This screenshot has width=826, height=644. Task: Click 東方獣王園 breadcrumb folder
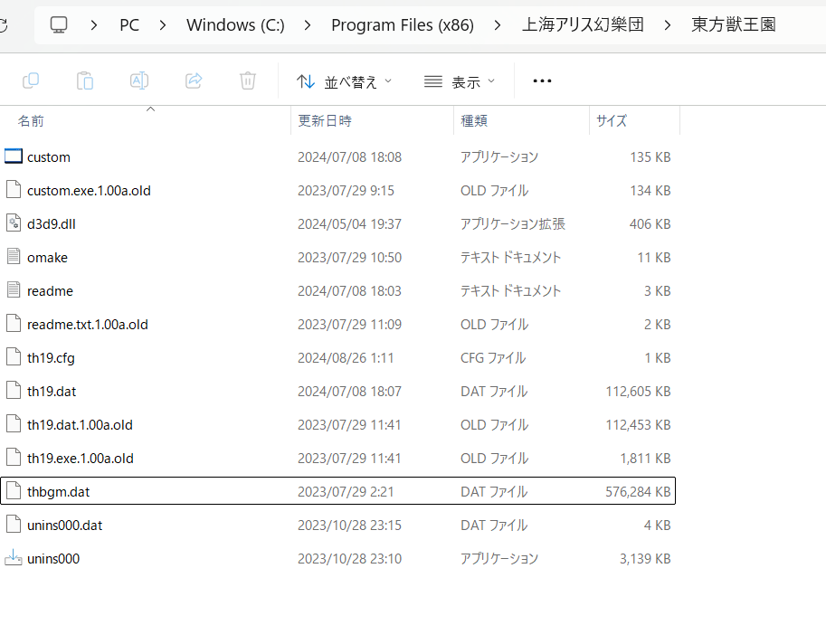pyautogui.click(x=734, y=24)
